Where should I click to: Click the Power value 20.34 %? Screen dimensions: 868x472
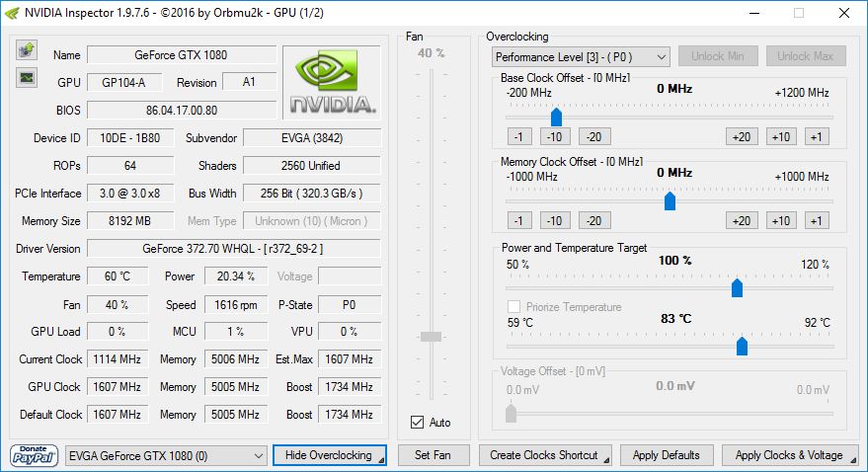tap(236, 276)
